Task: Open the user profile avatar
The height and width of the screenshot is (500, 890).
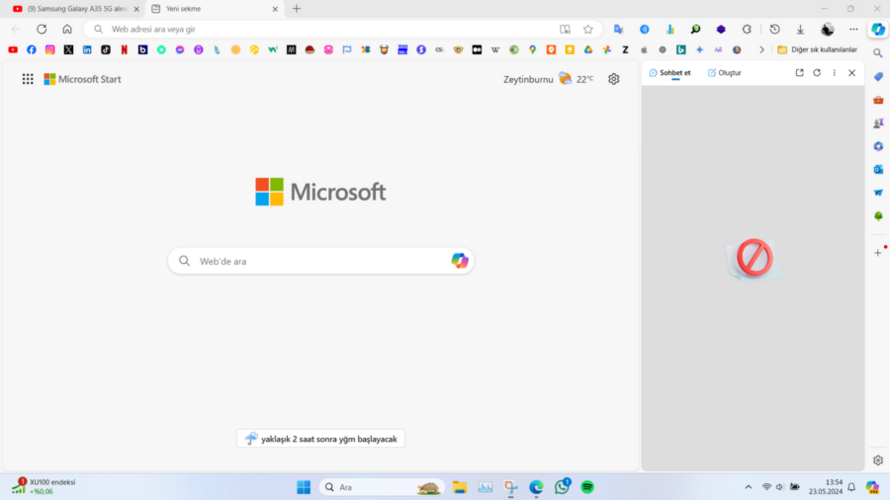Action: point(828,30)
